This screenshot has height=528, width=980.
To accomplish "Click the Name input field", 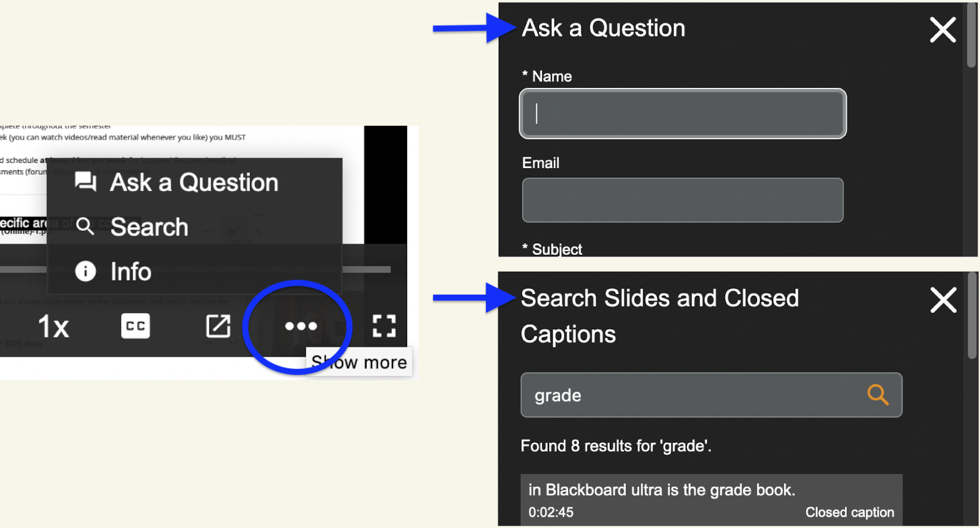I will tap(682, 114).
